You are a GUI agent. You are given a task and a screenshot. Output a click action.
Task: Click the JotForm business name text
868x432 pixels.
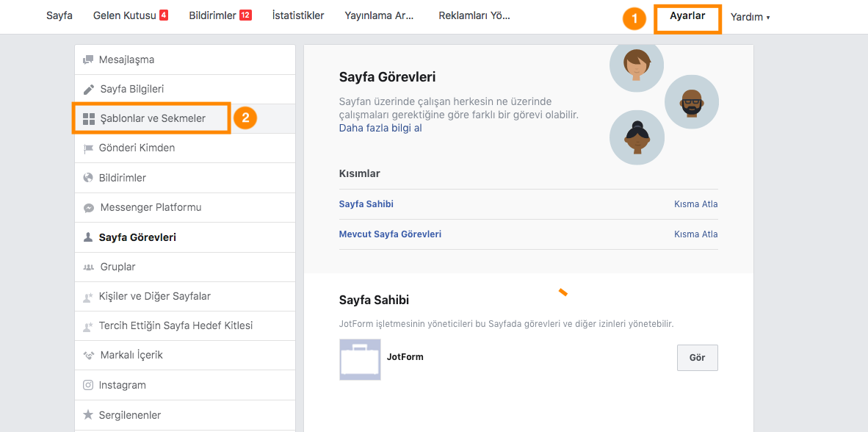405,356
